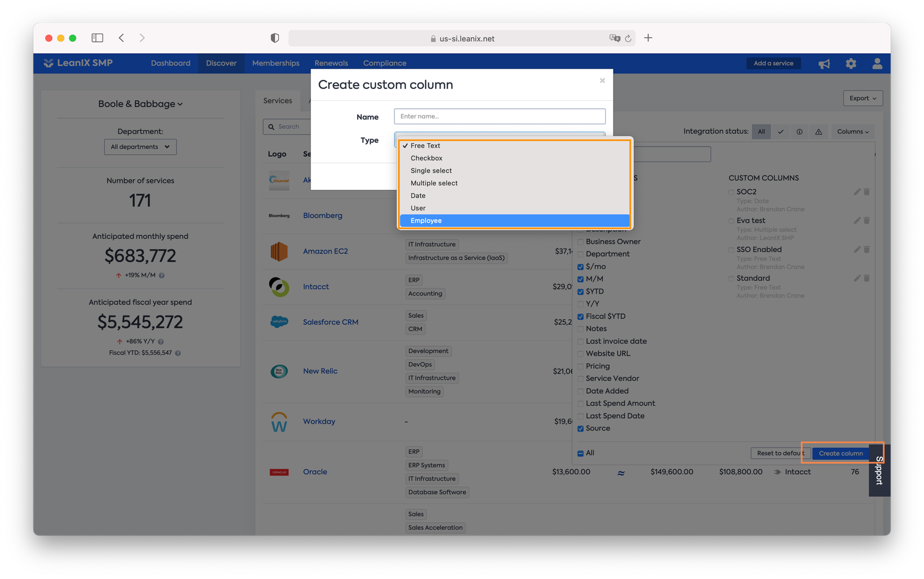The height and width of the screenshot is (579, 924).
Task: Choose Free Text type option
Action: tap(514, 146)
